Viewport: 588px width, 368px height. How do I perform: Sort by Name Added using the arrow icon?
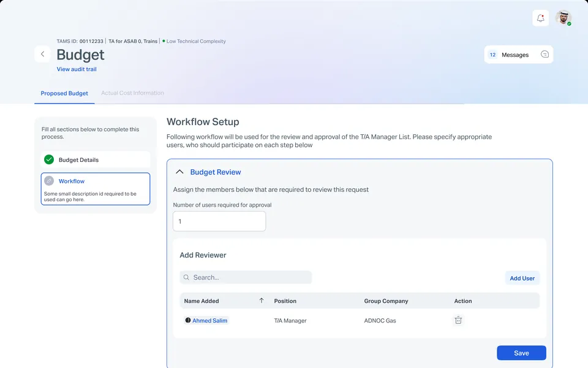[262, 301]
